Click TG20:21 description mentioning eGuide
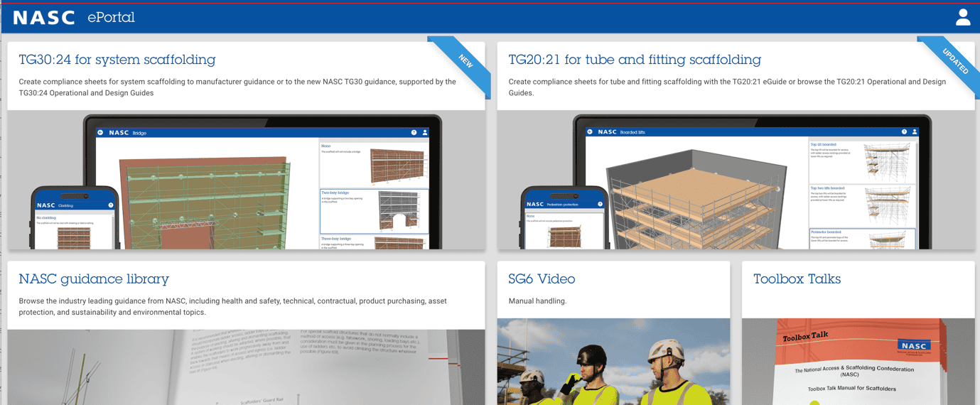980x405 pixels. [727, 87]
